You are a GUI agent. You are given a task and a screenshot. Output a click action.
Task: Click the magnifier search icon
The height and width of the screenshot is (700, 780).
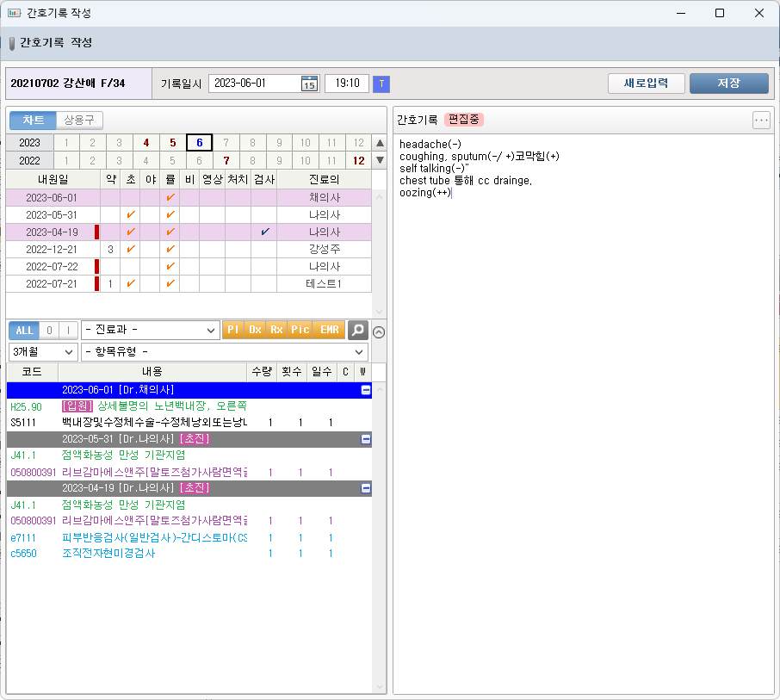tap(357, 331)
